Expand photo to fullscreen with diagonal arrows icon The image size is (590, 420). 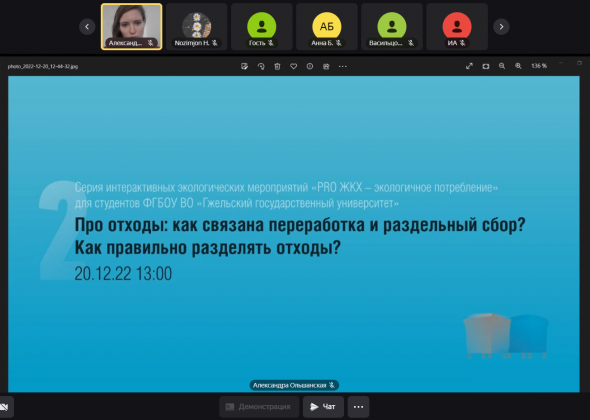(469, 66)
